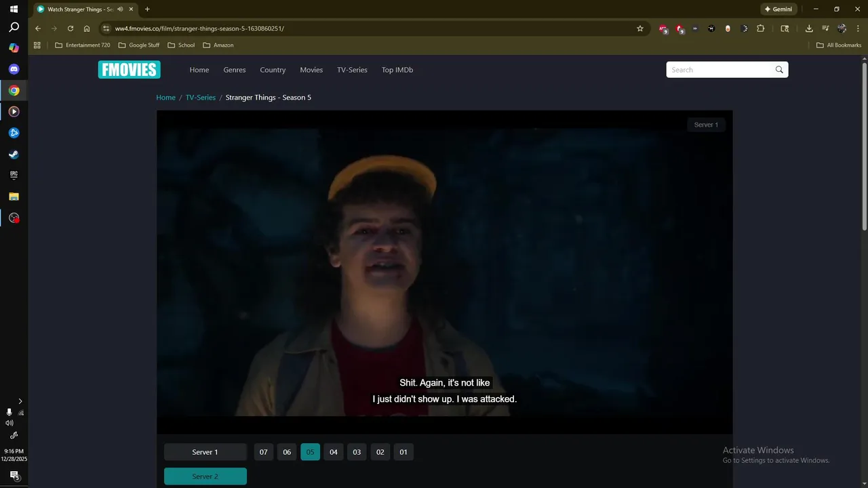
Task: Click the Gemini button in the title bar
Action: click(778, 9)
